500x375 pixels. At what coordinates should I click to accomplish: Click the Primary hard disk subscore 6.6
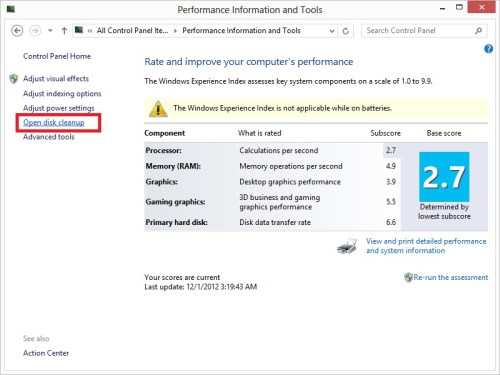pos(391,222)
